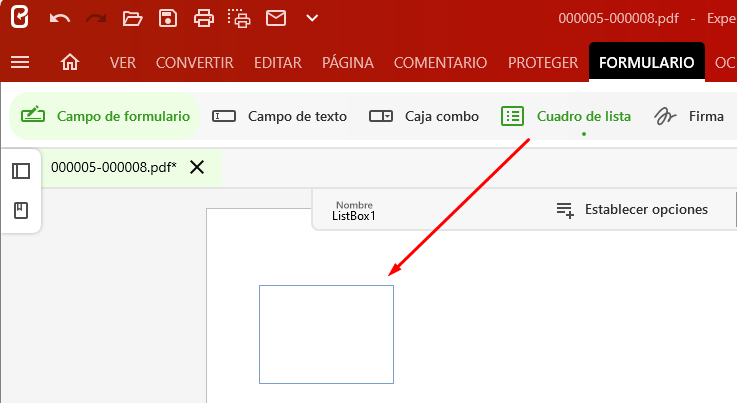This screenshot has height=403, width=737.
Task: Select the FORMULARIO tab
Action: click(647, 63)
